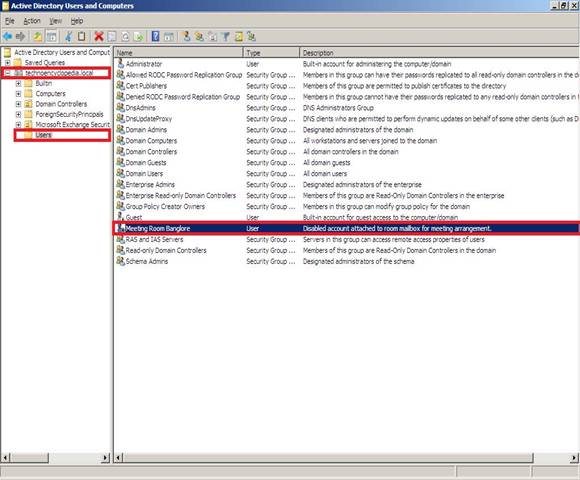
Task: Select ForeignSecurityPrincipals tree item
Action: point(69,114)
